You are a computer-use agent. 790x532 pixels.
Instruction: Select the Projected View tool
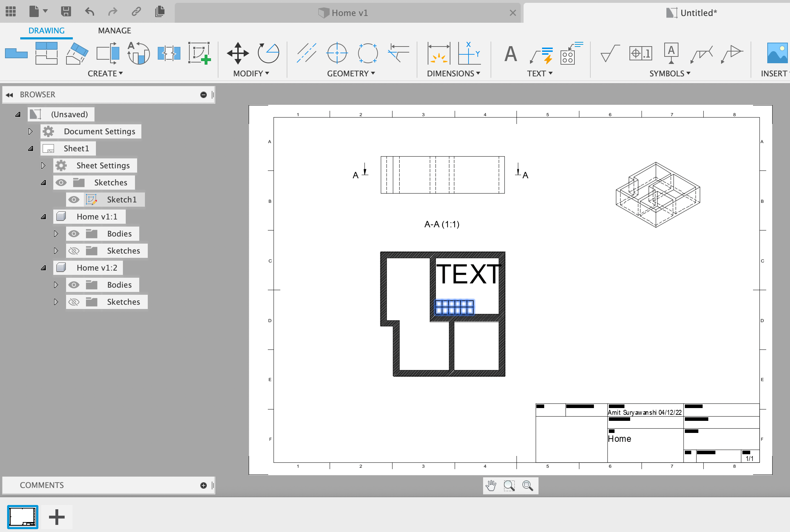47,53
